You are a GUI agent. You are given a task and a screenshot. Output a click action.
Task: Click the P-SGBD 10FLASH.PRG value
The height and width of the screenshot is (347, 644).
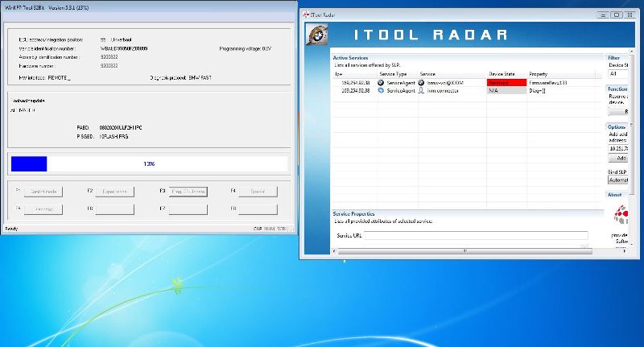coord(114,136)
